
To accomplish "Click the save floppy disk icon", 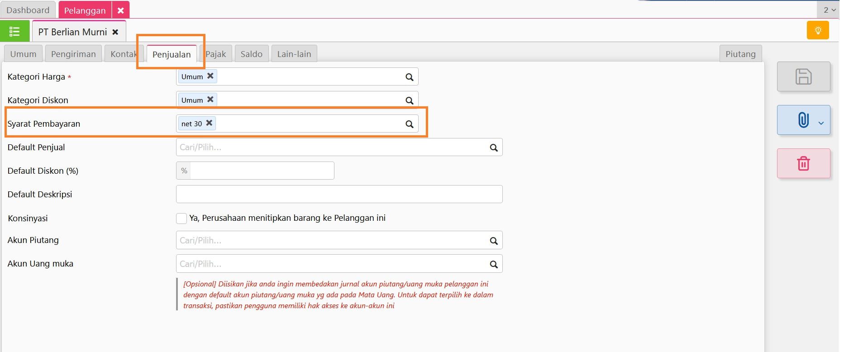I will point(803,76).
